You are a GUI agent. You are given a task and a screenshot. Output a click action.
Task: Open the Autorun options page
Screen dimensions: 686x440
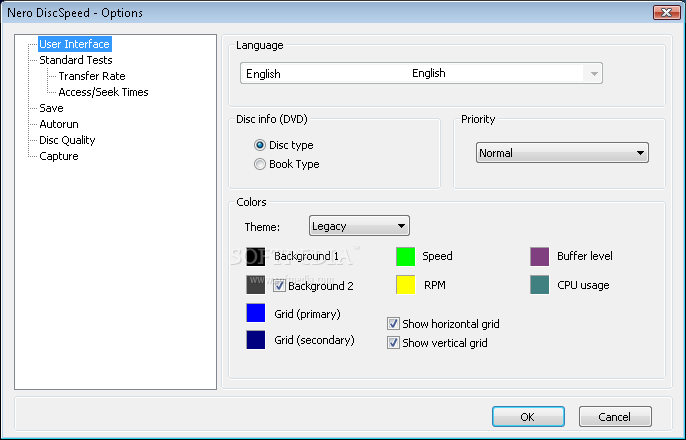click(59, 124)
